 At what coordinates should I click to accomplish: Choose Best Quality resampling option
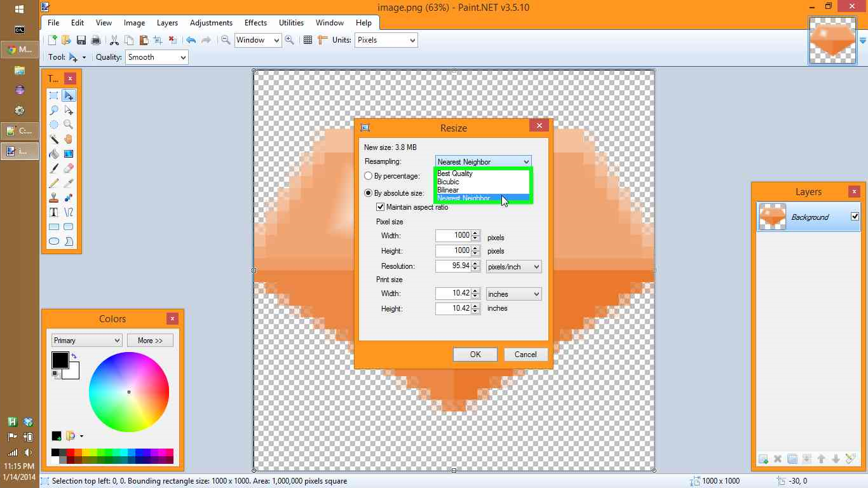[483, 173]
